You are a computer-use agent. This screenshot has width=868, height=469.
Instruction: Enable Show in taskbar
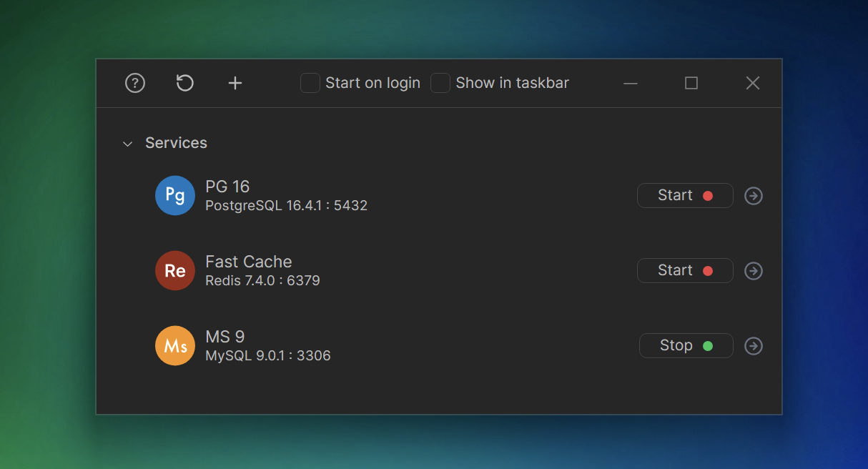(x=440, y=83)
